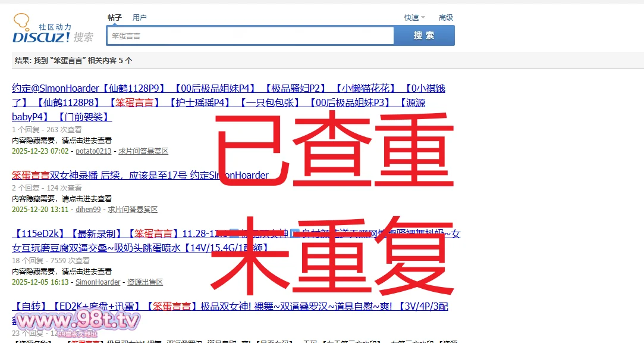Open 求片问答悬赏区 under the dihen99 post

(x=133, y=210)
